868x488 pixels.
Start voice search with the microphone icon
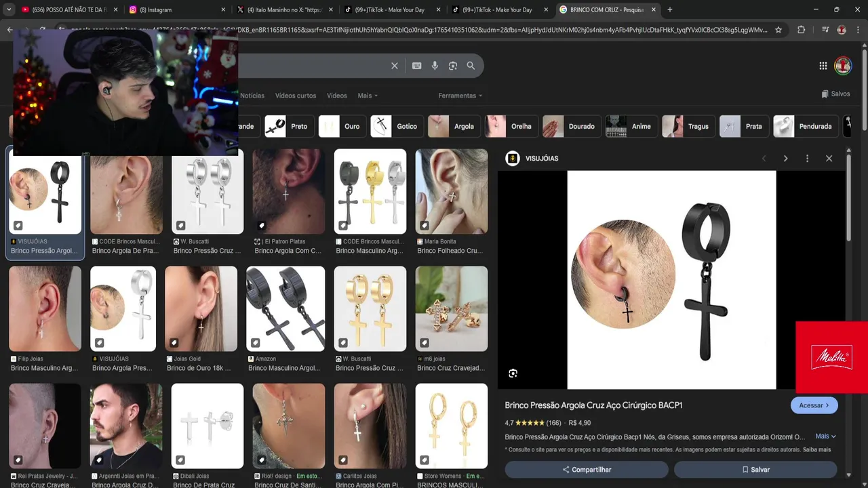435,66
